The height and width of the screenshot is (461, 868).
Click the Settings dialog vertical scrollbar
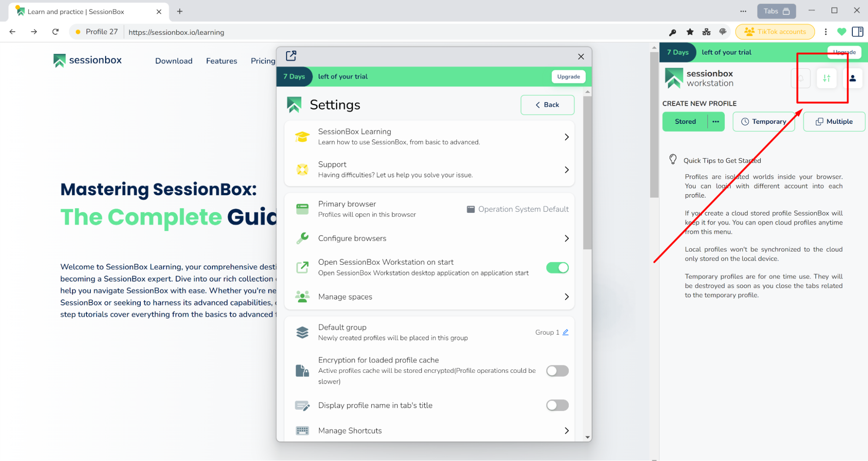pyautogui.click(x=587, y=172)
